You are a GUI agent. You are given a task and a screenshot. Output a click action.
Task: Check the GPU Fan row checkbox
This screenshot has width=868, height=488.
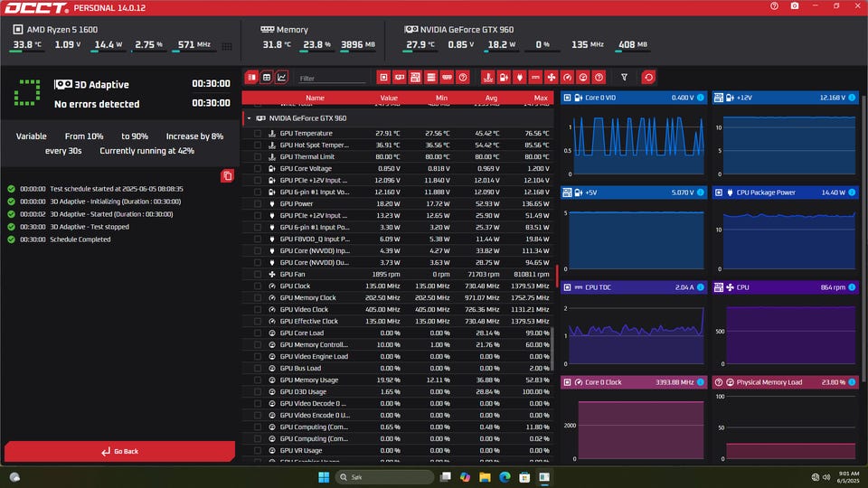click(258, 275)
